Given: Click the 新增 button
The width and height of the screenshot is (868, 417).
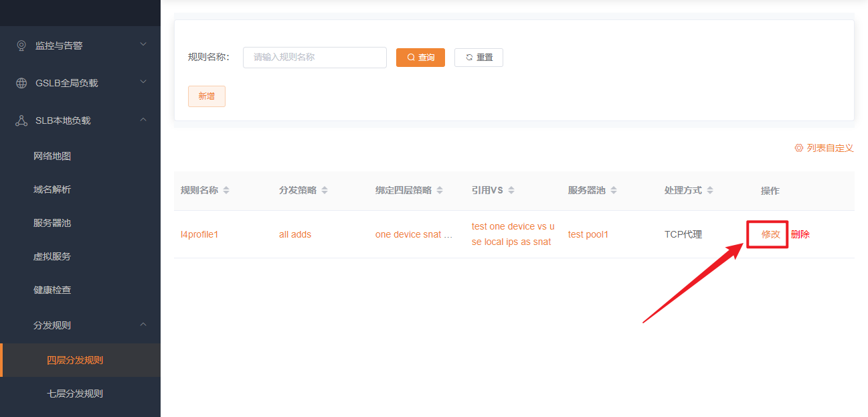Looking at the screenshot, I should pyautogui.click(x=206, y=96).
